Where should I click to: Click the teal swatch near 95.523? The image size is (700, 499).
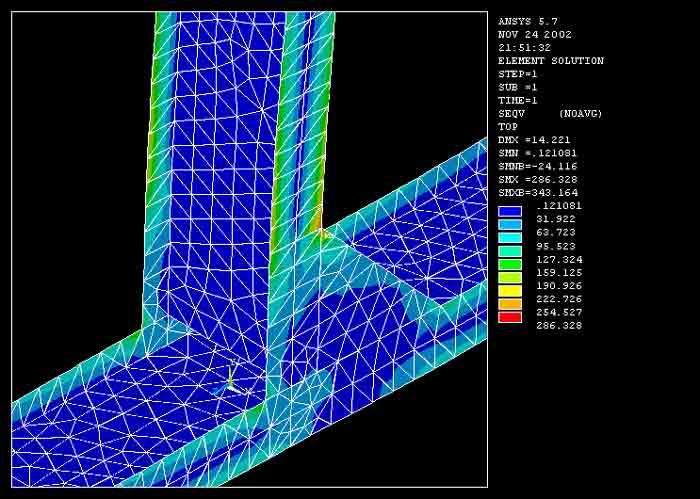510,251
